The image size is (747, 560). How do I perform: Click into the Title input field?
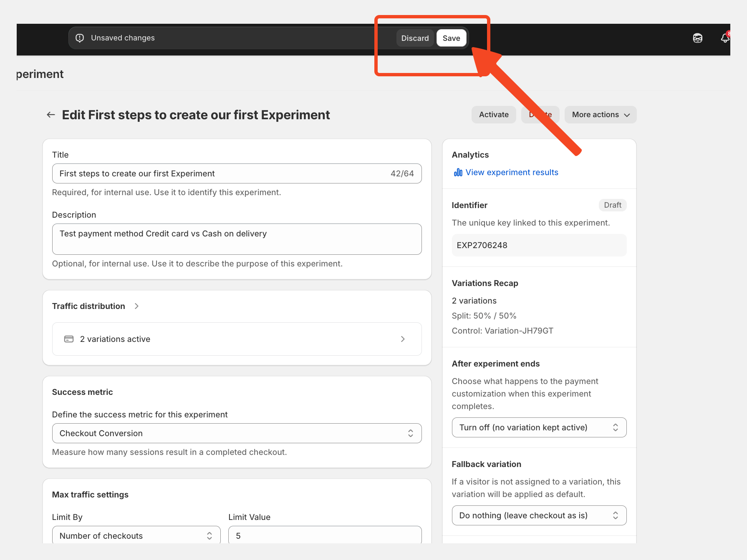pos(221,173)
